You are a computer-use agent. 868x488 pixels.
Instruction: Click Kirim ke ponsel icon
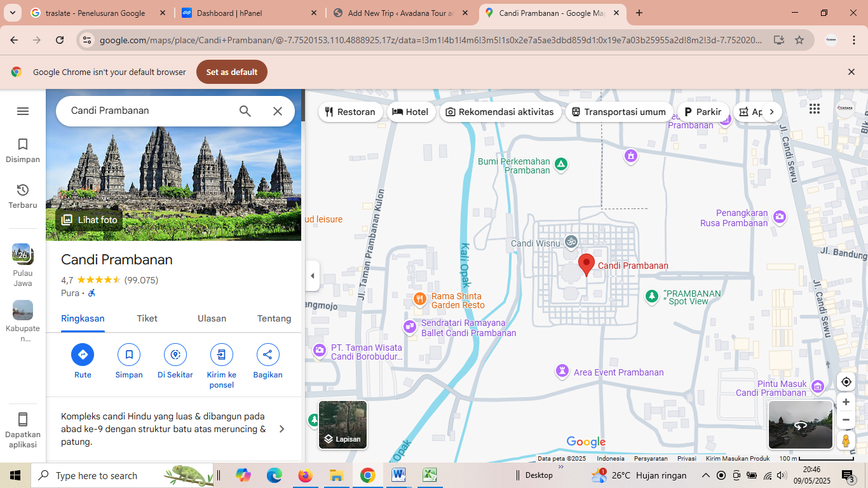coord(221,355)
